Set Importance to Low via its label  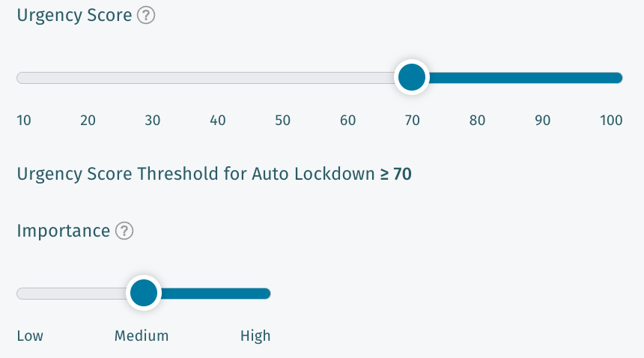30,336
